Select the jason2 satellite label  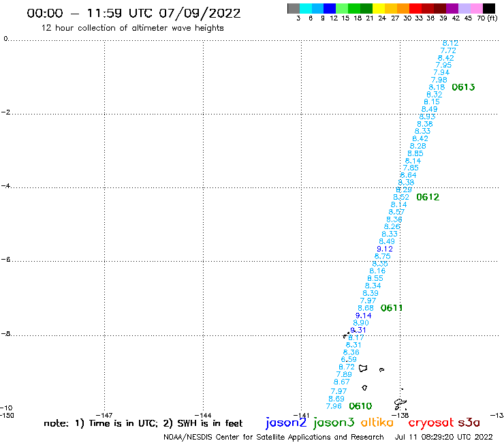point(286,423)
